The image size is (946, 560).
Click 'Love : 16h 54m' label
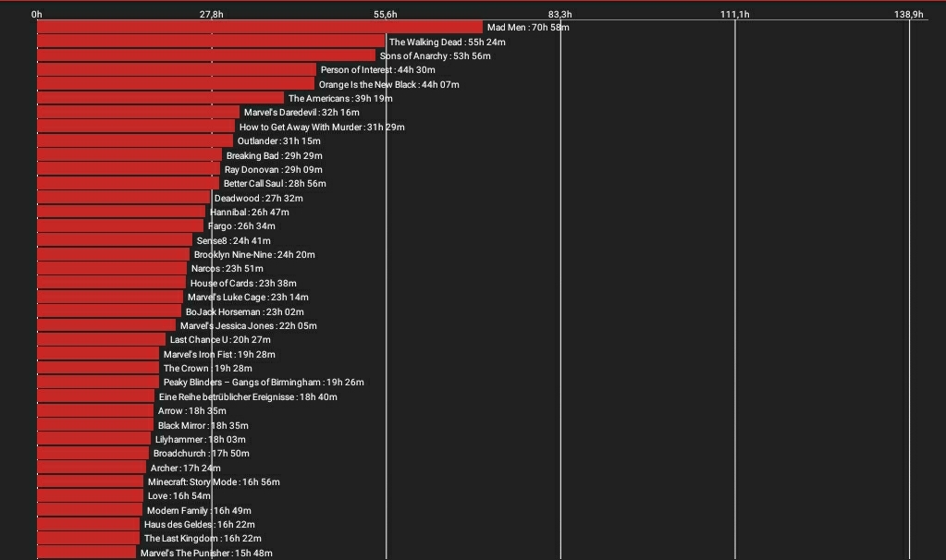pyautogui.click(x=179, y=496)
